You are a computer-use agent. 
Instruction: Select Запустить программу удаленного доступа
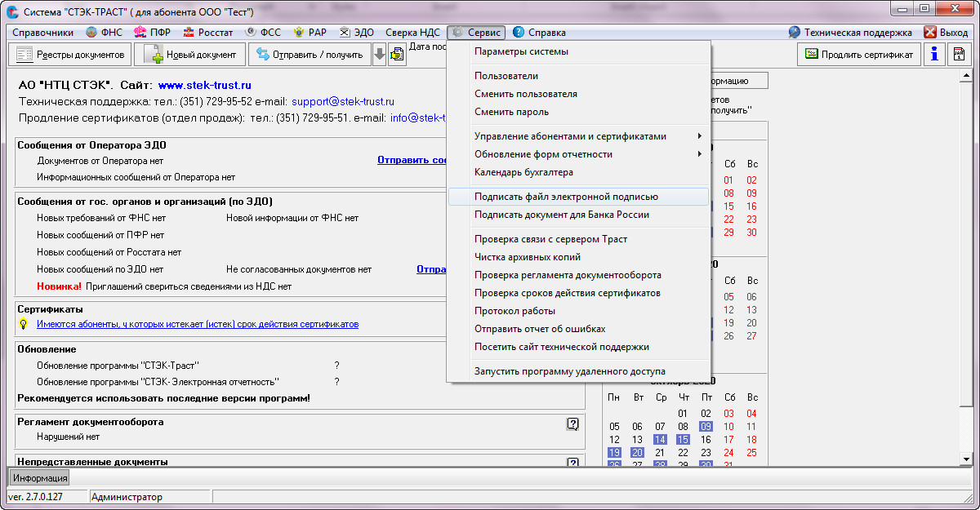coord(579,371)
